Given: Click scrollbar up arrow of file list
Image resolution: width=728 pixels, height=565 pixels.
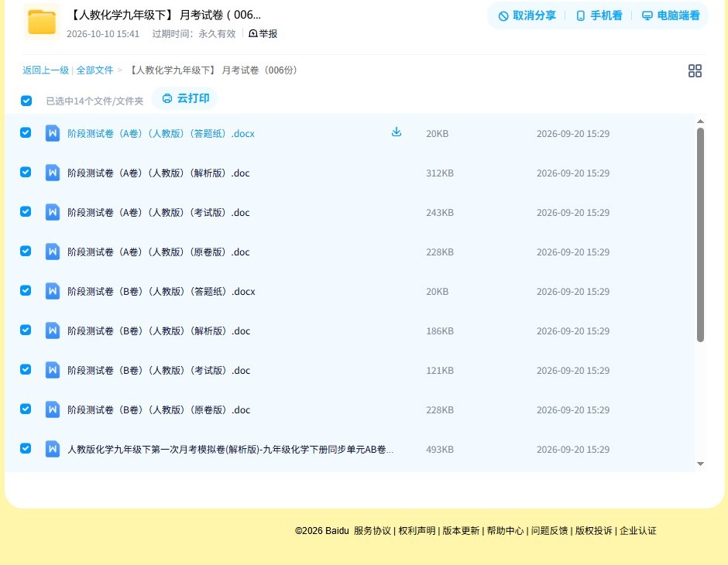Looking at the screenshot, I should click(x=701, y=122).
